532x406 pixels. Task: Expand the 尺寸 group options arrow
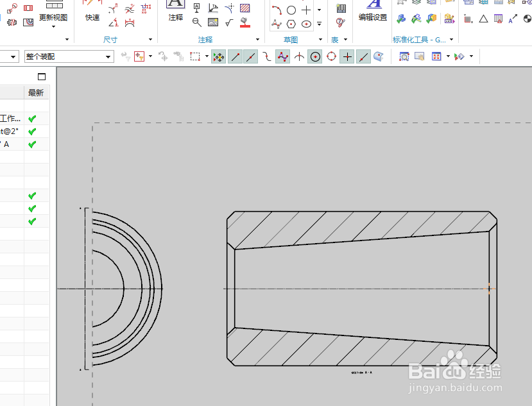(150, 40)
